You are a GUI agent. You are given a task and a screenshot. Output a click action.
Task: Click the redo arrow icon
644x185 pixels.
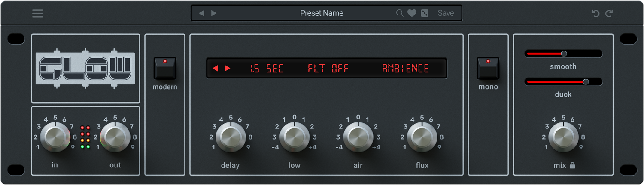pyautogui.click(x=609, y=13)
